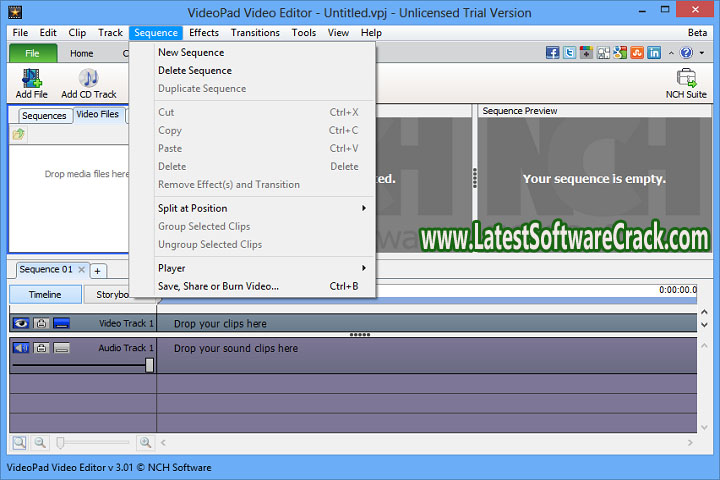Share via the Facebook icon
The height and width of the screenshot is (480, 720).
pos(553,53)
